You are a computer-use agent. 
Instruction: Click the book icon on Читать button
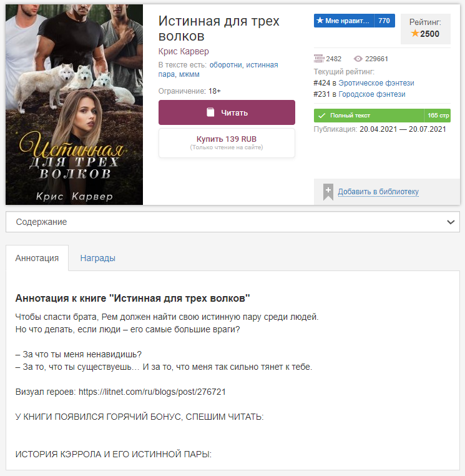point(210,112)
